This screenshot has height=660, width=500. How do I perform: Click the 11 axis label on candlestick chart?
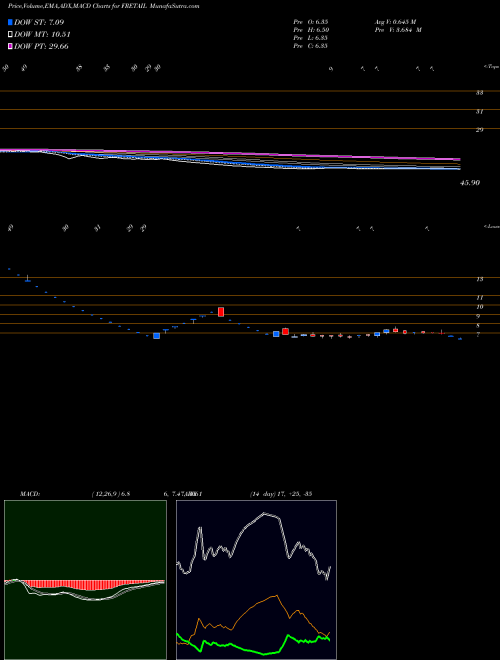click(x=479, y=298)
